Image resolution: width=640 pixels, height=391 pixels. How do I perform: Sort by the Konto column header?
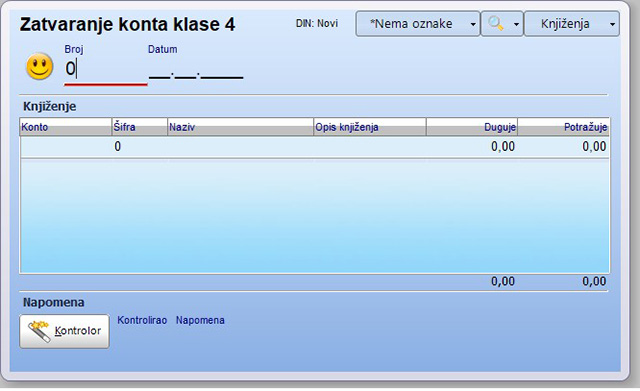click(x=66, y=127)
